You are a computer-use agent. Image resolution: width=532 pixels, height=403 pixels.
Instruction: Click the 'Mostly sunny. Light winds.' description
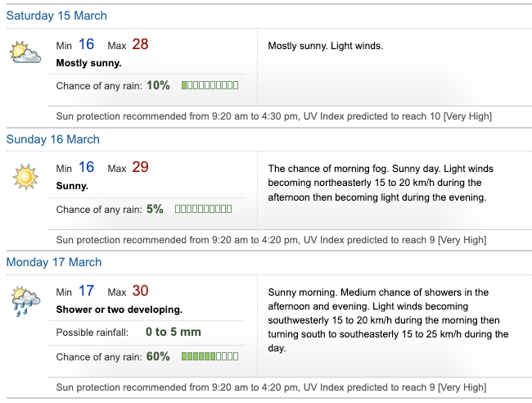tap(325, 46)
